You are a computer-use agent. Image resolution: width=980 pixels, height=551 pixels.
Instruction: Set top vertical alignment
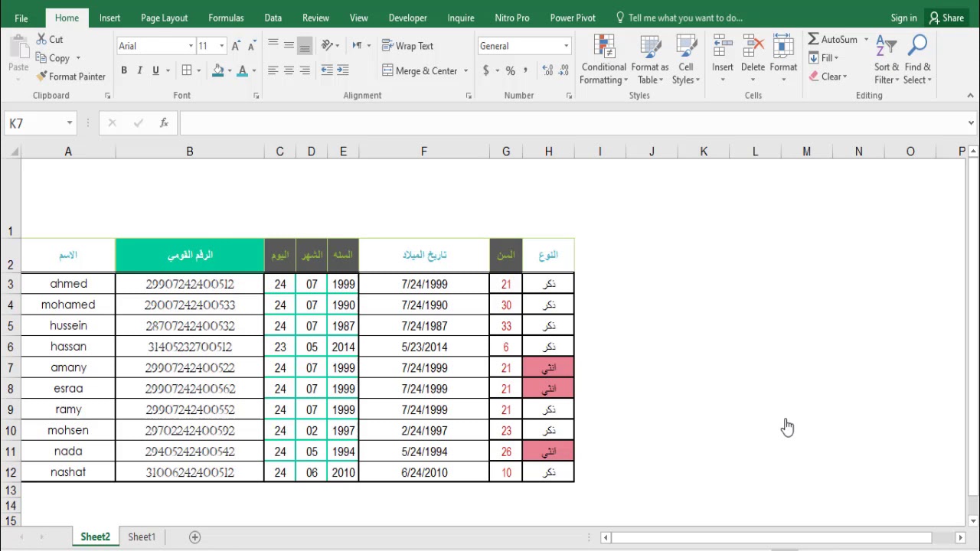pos(273,46)
